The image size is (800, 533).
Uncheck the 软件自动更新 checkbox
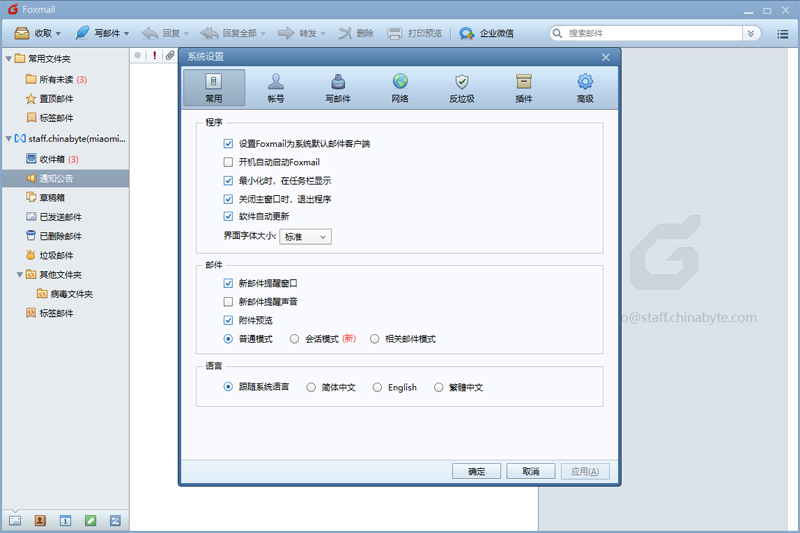coord(229,216)
